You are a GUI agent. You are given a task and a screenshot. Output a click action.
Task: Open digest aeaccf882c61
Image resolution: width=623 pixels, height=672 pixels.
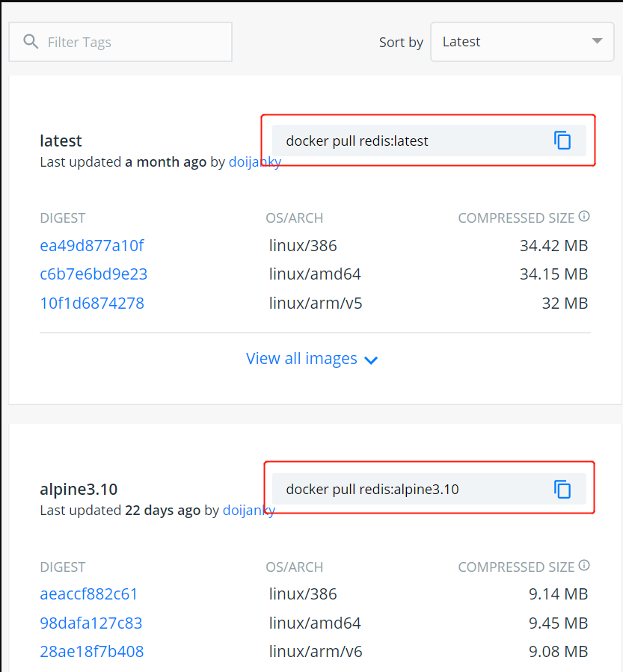pos(89,594)
